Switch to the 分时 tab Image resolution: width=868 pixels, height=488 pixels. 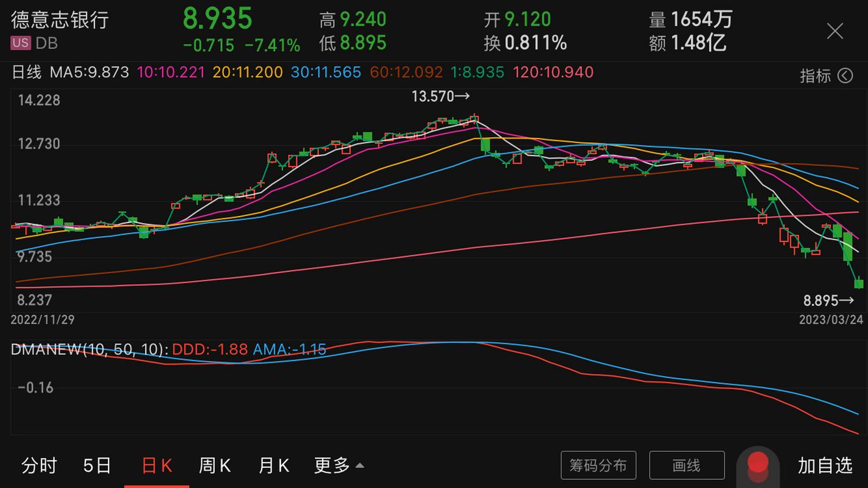39,465
